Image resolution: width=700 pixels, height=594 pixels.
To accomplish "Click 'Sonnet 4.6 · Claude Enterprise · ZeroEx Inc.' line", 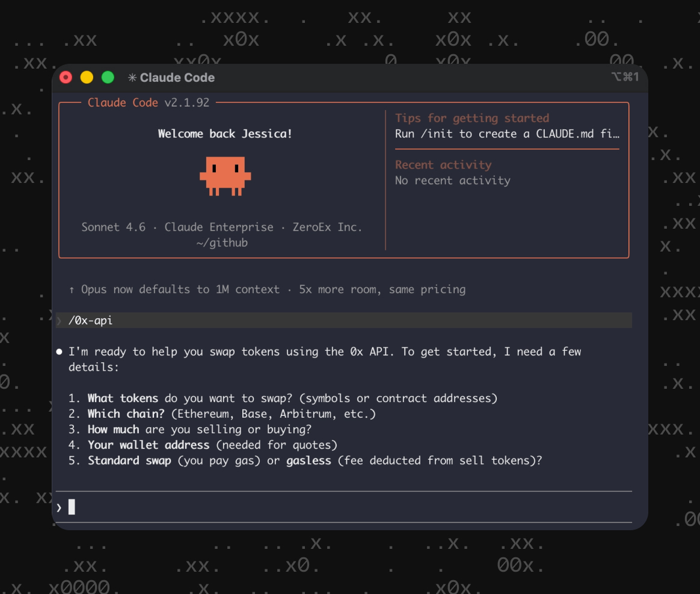I will [x=221, y=227].
